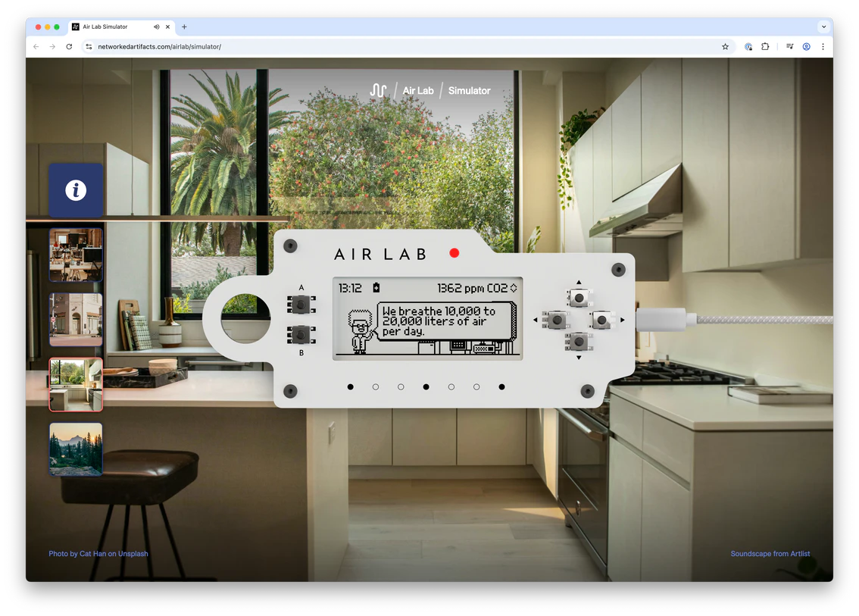Select the street building scene thumbnail
This screenshot has height=616, width=859.
coord(76,320)
